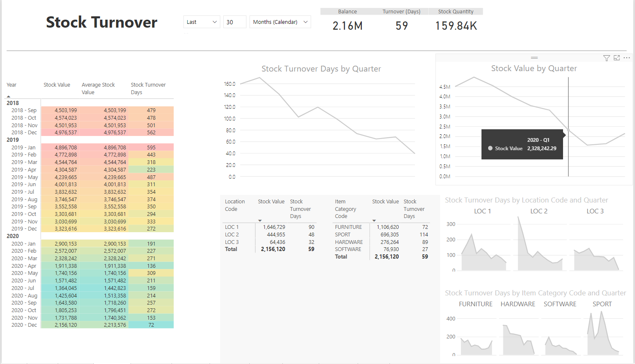Select the 2019 - Jan row
635x364 pixels.
pyautogui.click(x=90, y=147)
